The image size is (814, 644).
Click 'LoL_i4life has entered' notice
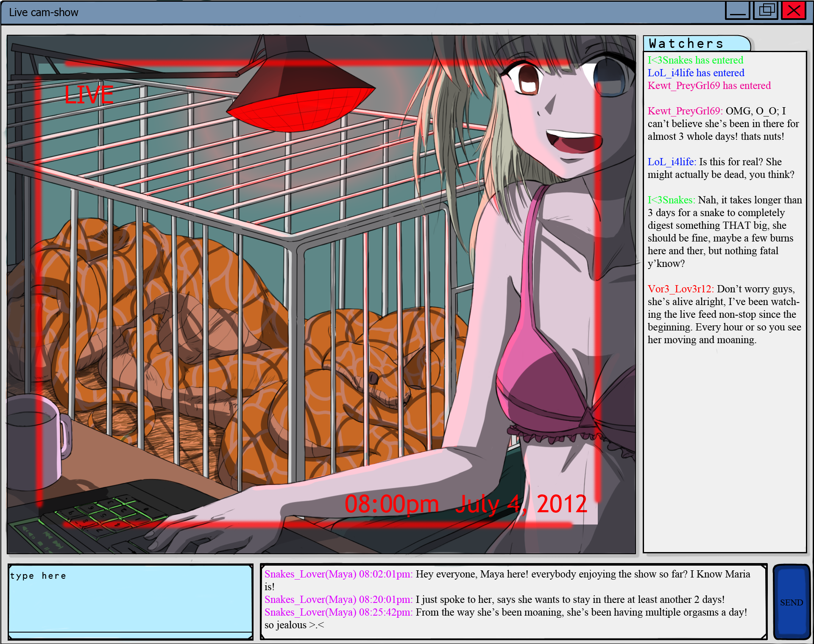tap(696, 73)
